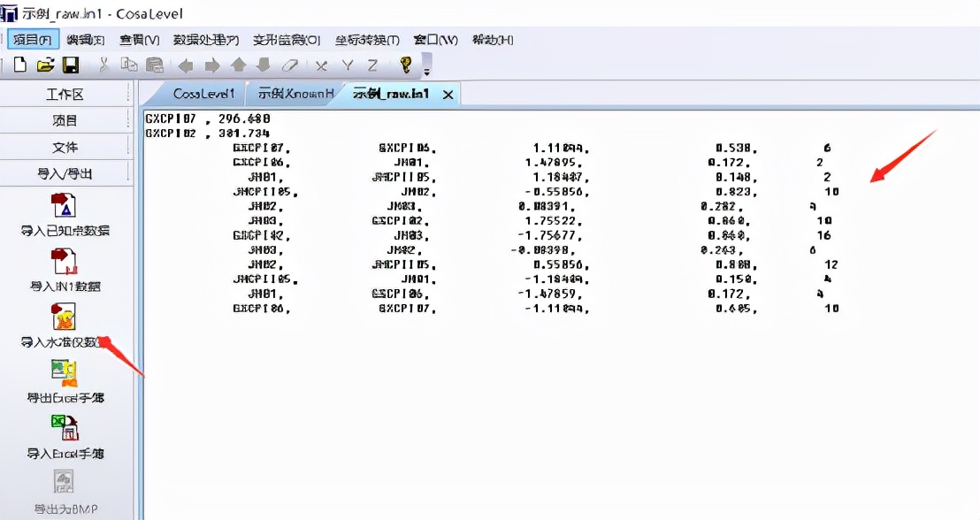Image resolution: width=980 pixels, height=520 pixels.
Task: Switch to the 示例KnownH tab
Action: tap(295, 94)
